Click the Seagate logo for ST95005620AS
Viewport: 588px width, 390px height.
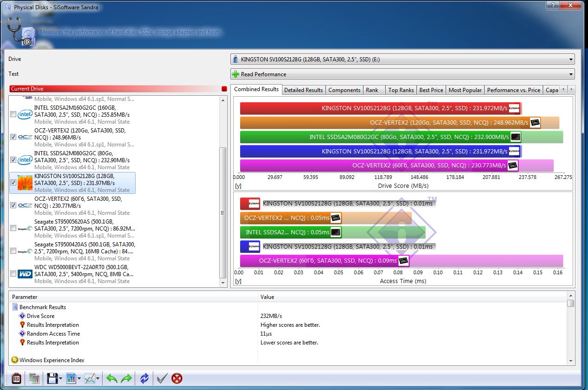(25, 228)
